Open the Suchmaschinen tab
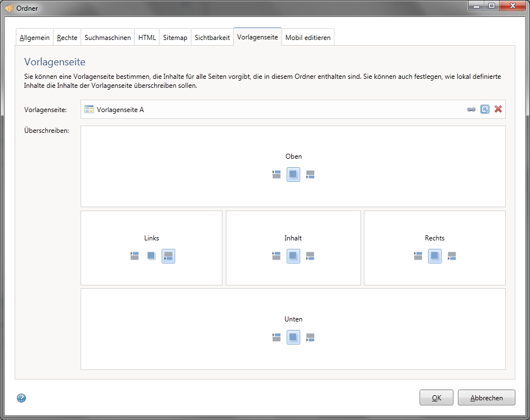 pos(108,38)
